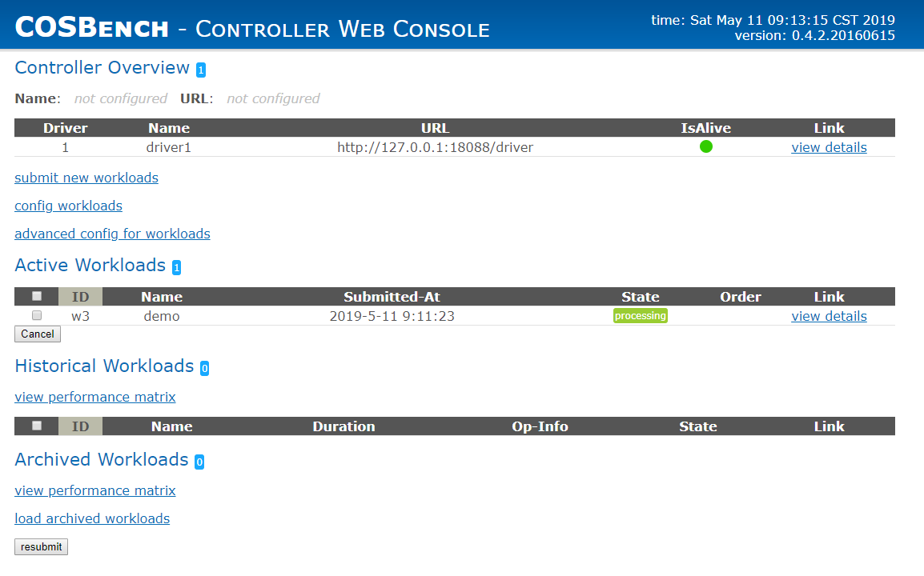Click the Controller Overview count badge

pos(201,70)
